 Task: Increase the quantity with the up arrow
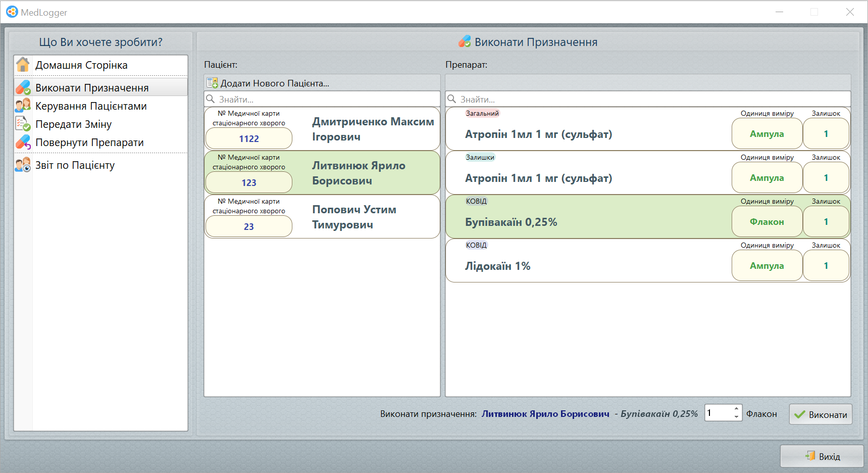click(x=736, y=409)
